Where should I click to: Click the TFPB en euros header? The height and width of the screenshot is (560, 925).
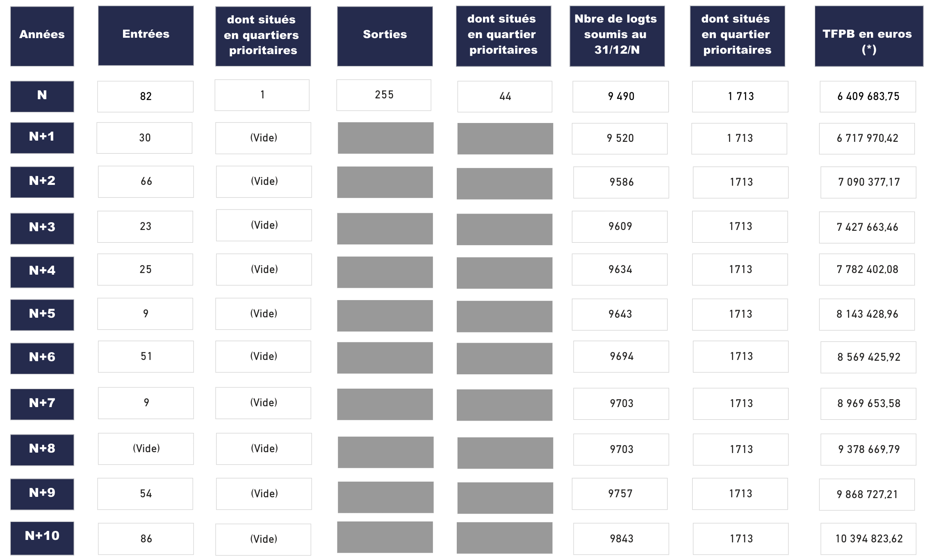(868, 36)
